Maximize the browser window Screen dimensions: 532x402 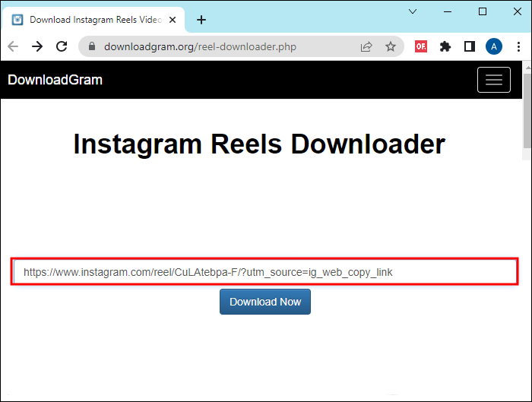483,11
